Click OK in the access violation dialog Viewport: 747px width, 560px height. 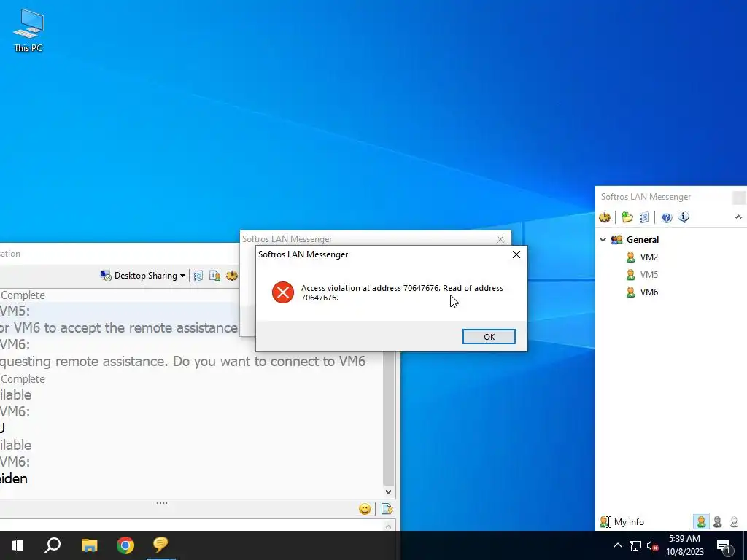[x=489, y=337]
